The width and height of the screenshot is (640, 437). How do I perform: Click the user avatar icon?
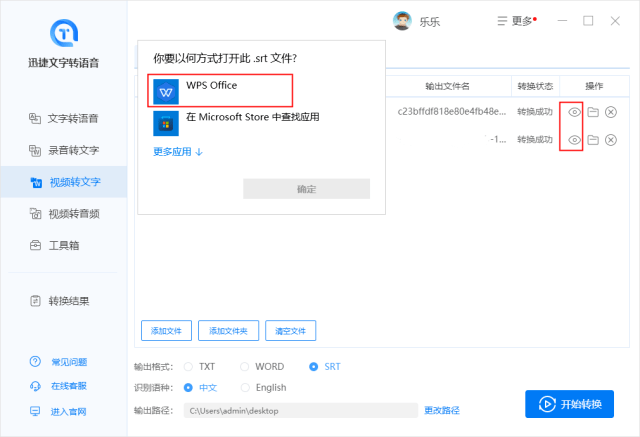pos(402,21)
